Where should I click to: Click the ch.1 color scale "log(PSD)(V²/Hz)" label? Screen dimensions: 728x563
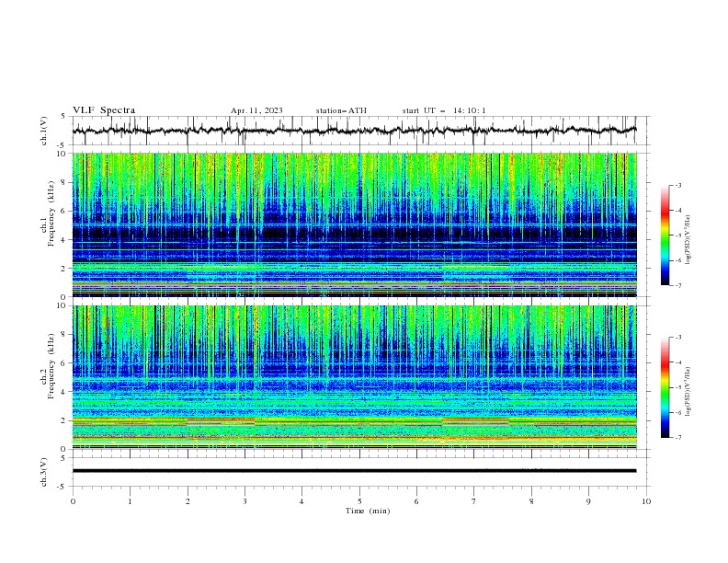pos(688,240)
